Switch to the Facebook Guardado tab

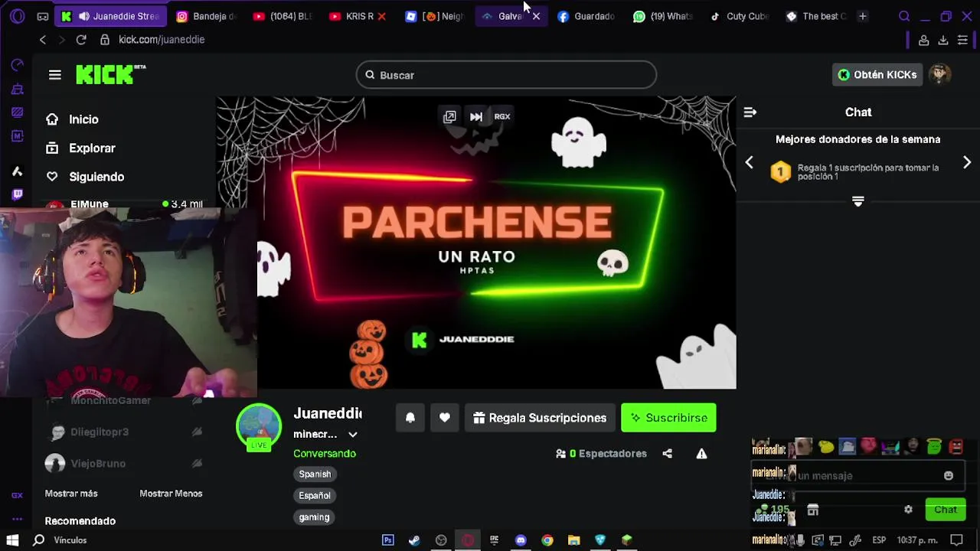(x=586, y=16)
